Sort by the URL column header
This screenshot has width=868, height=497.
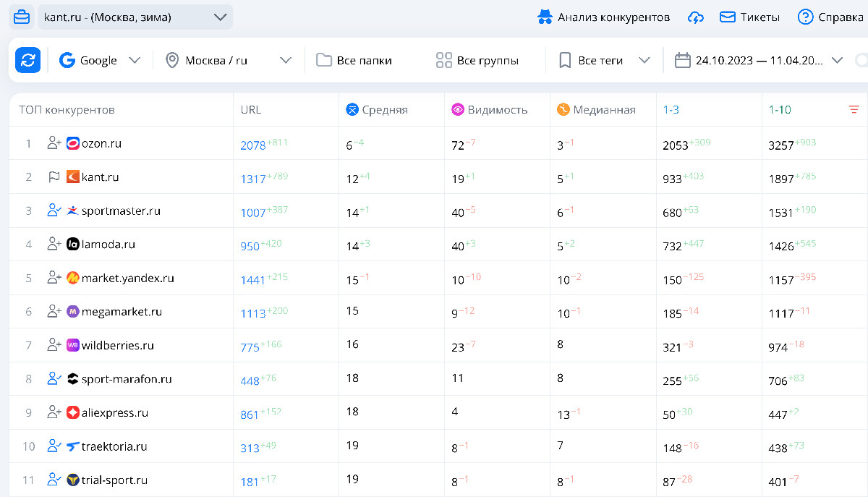(x=251, y=110)
